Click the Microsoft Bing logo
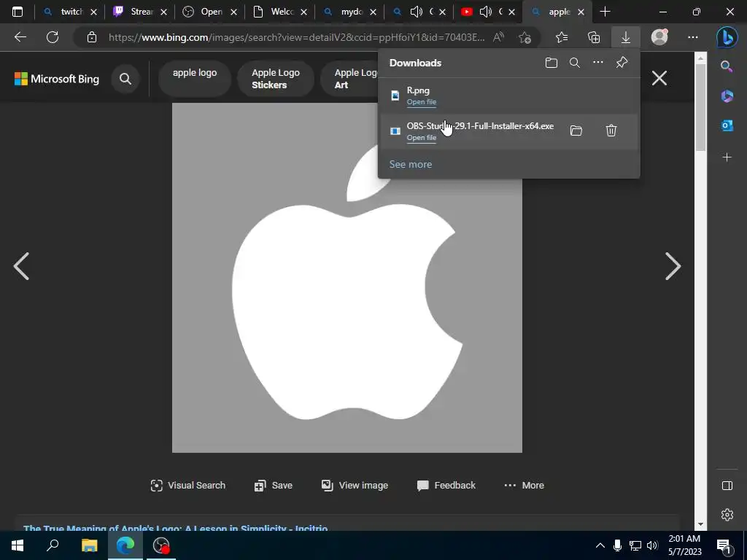747x560 pixels. pyautogui.click(x=57, y=79)
